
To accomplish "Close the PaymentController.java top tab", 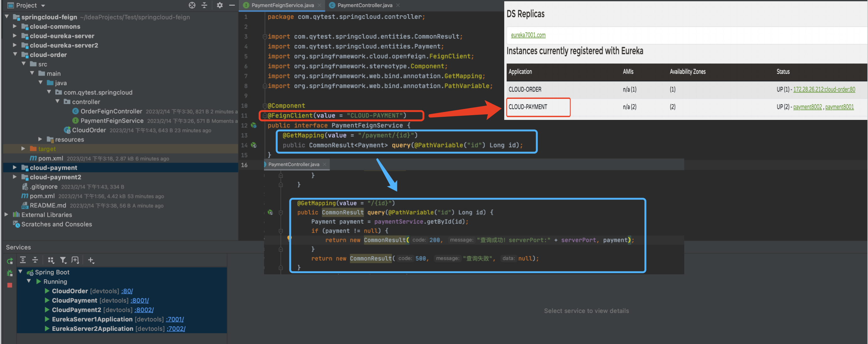I will click(398, 5).
